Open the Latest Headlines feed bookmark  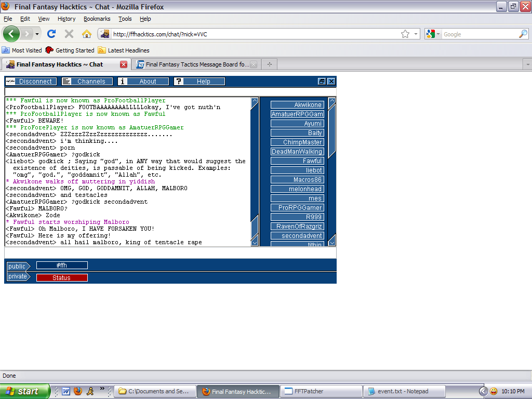pos(124,50)
